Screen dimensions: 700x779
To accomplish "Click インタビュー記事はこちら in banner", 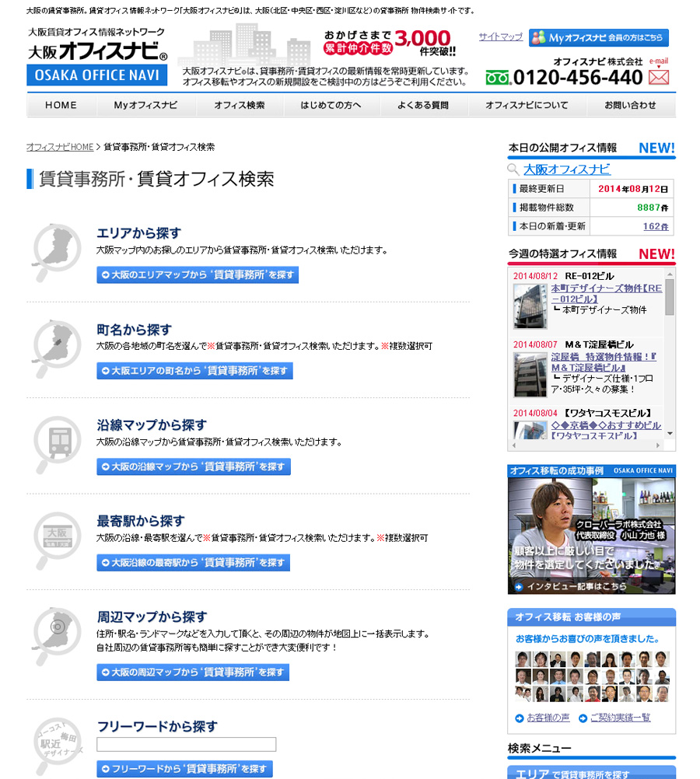I will click(571, 586).
